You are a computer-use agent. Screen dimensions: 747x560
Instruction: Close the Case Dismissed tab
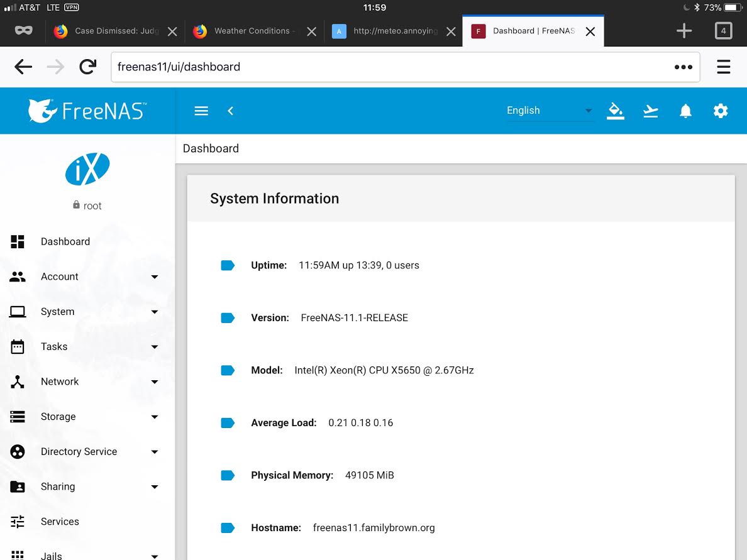point(172,31)
